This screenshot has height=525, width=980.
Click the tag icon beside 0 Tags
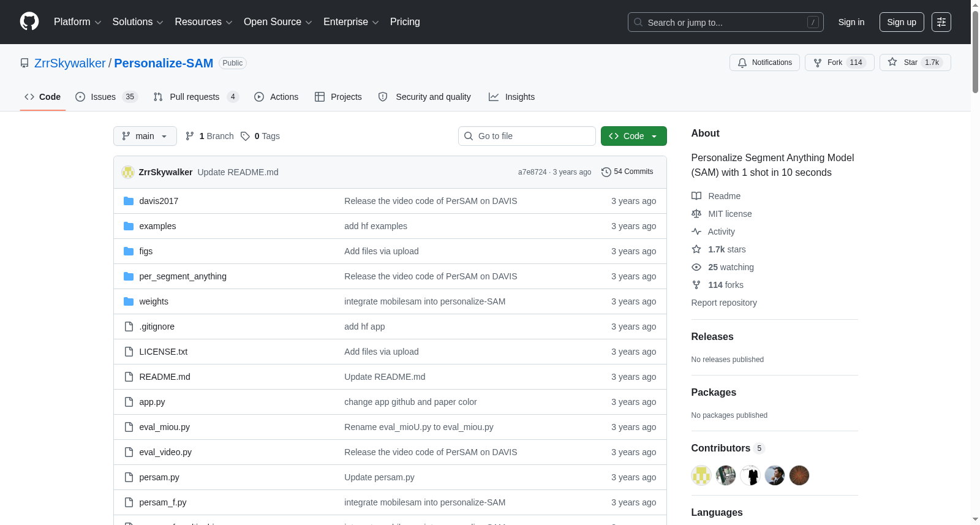tap(245, 136)
